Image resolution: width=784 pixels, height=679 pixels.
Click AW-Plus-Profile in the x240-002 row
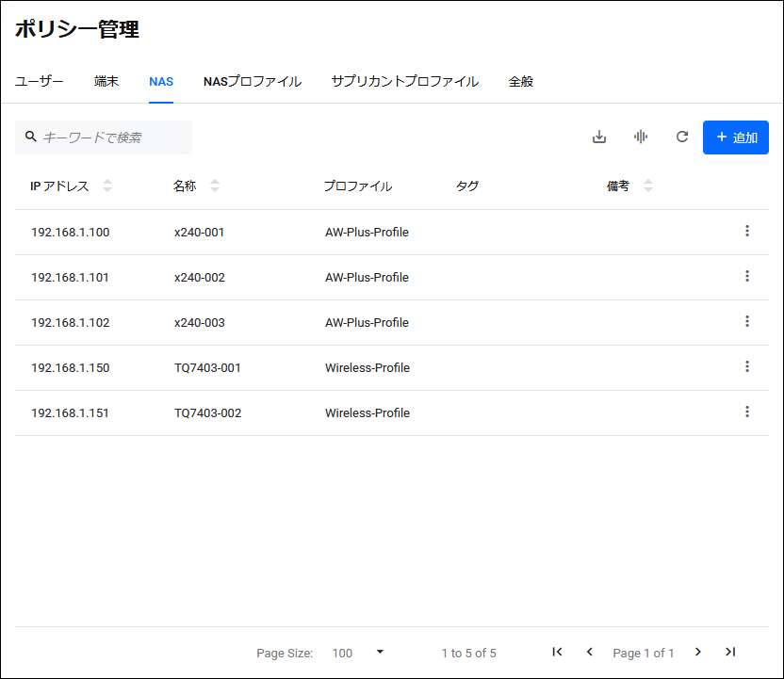(x=367, y=277)
